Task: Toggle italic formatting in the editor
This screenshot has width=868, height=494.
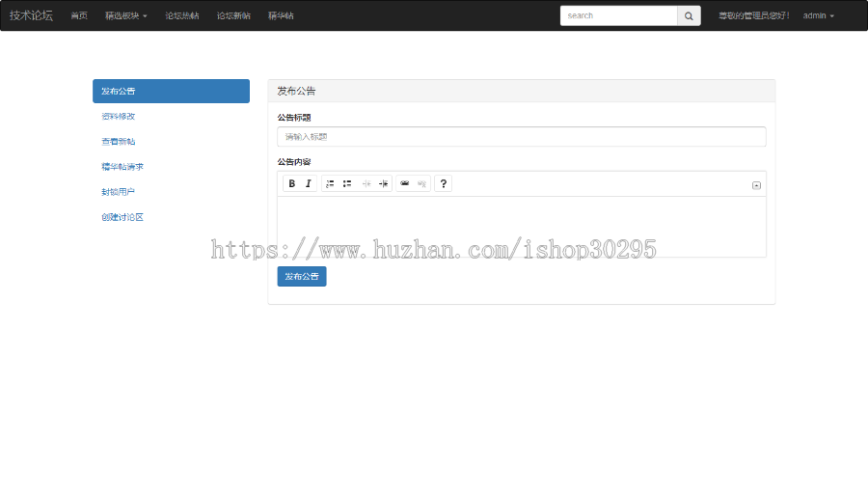Action: pyautogui.click(x=309, y=184)
